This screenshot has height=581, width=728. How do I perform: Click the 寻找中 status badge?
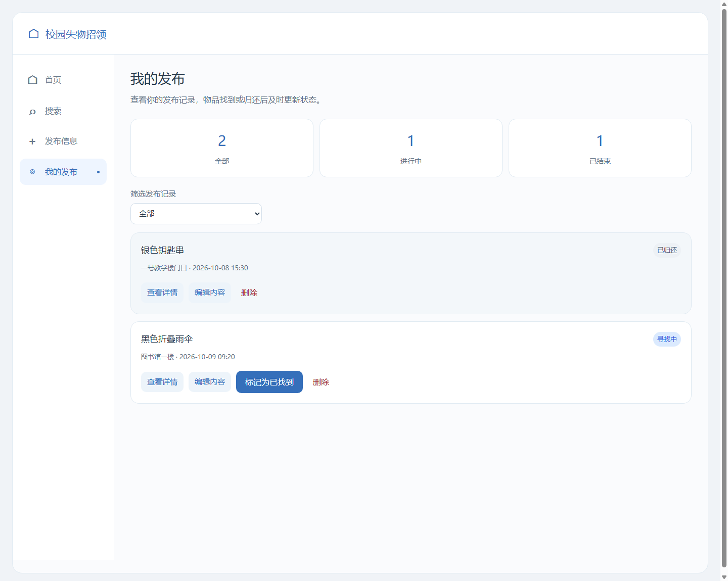click(x=667, y=339)
